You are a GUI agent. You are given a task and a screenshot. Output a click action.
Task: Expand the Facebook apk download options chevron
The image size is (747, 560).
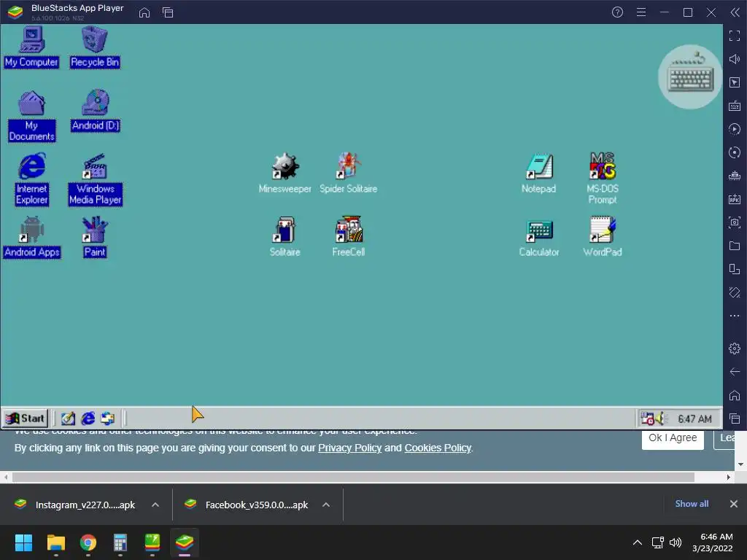click(326, 505)
